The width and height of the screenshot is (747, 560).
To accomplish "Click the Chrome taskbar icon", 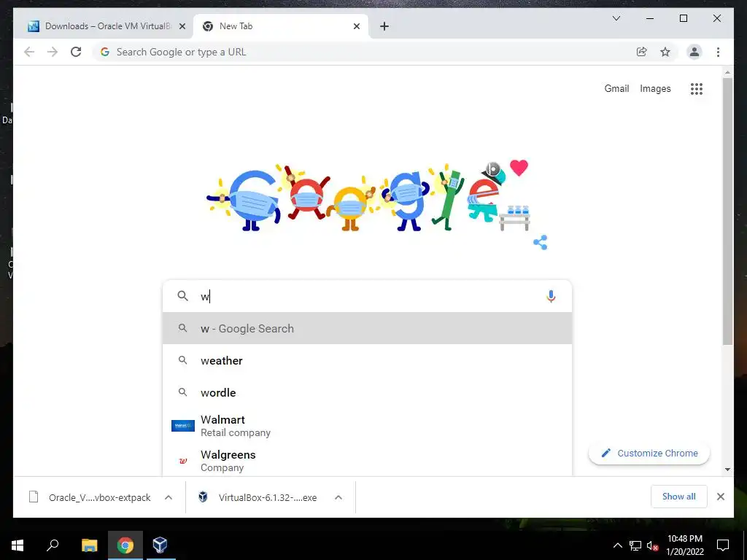I will coord(125,545).
